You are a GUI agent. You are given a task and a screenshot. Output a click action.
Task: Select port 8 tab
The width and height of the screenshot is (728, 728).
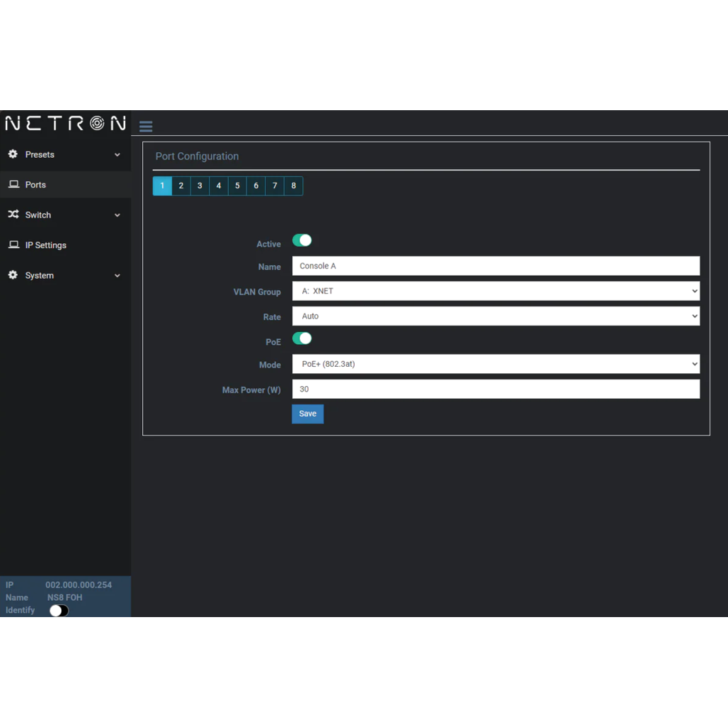click(x=294, y=186)
